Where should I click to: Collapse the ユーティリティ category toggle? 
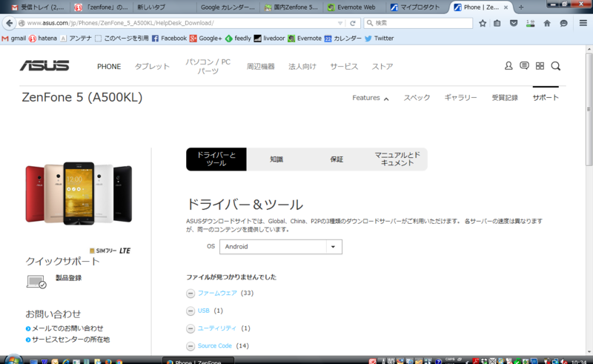click(191, 328)
